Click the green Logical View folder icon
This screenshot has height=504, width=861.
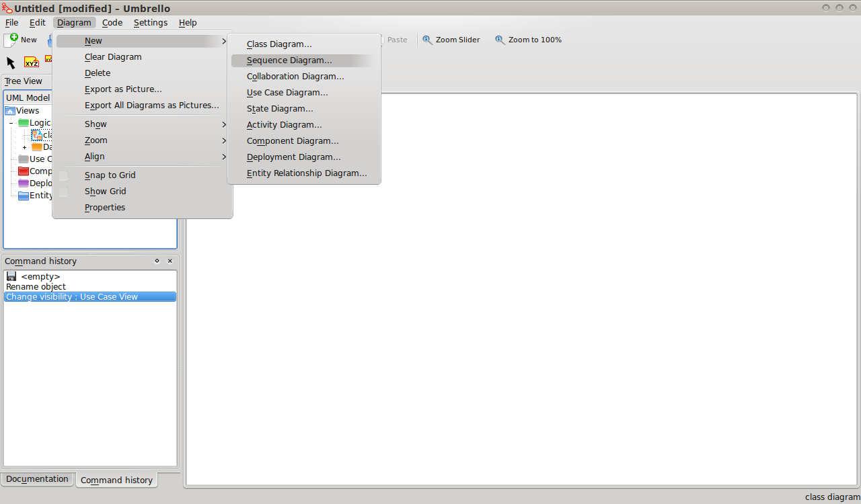coord(24,123)
